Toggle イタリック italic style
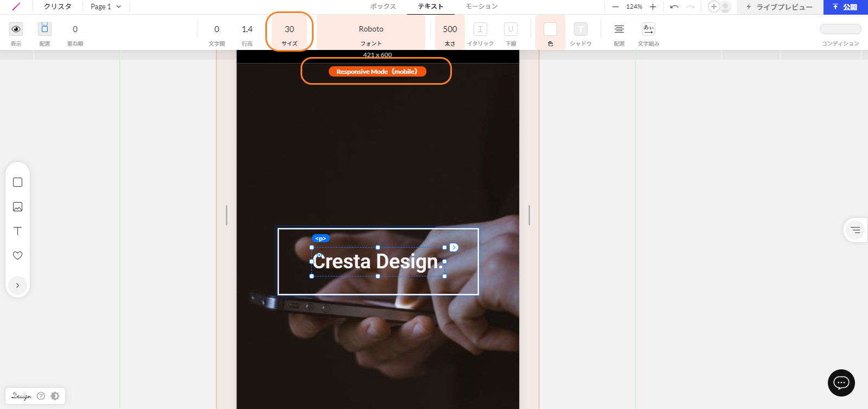This screenshot has height=409, width=868. point(480,29)
